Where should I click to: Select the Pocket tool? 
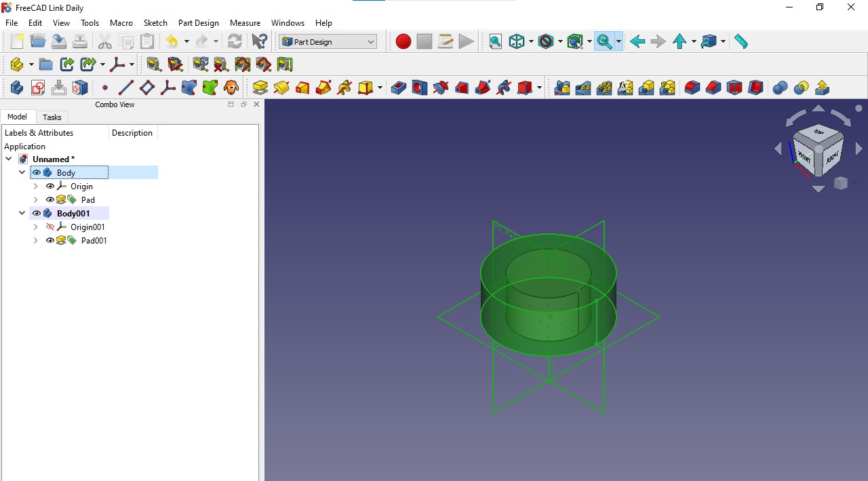pyautogui.click(x=399, y=88)
